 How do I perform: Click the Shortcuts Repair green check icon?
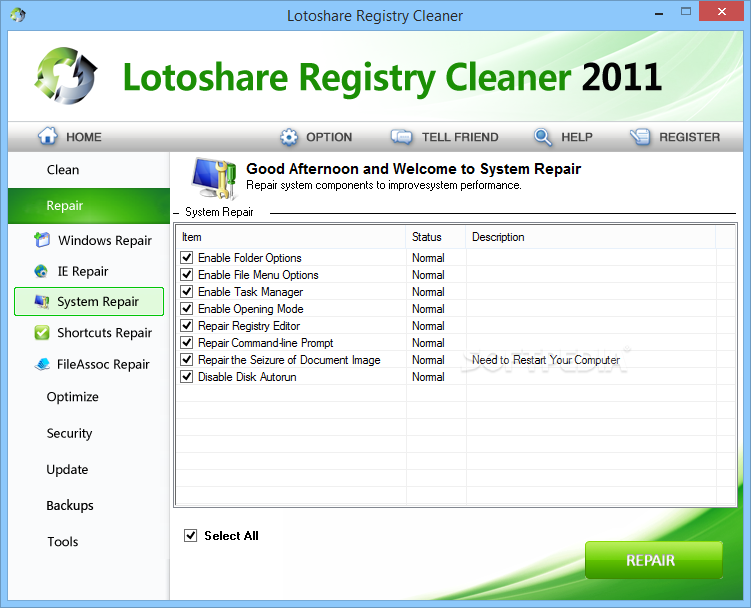[x=42, y=333]
